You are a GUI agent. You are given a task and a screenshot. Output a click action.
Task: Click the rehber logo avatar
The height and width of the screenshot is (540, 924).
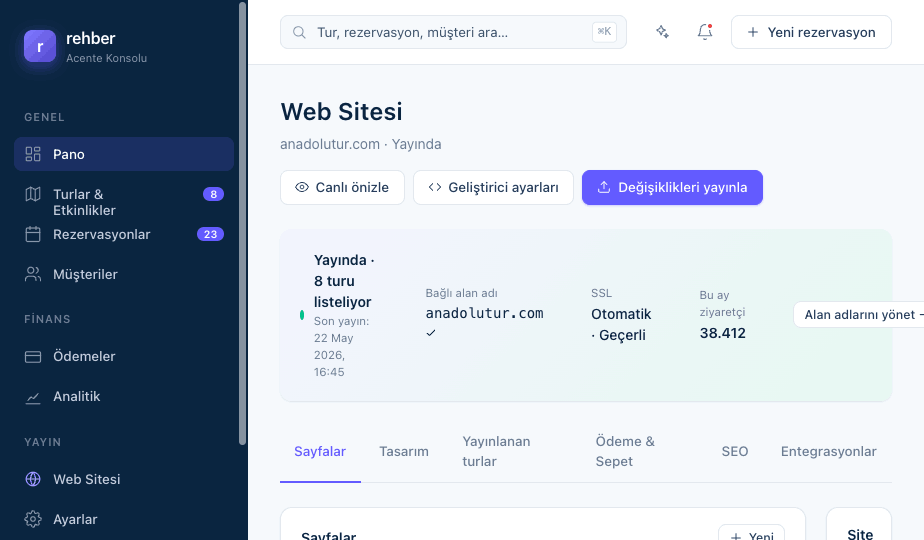[x=40, y=46]
